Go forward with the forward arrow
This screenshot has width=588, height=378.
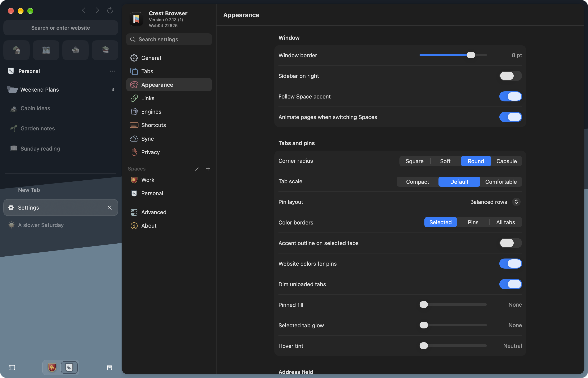coord(97,10)
